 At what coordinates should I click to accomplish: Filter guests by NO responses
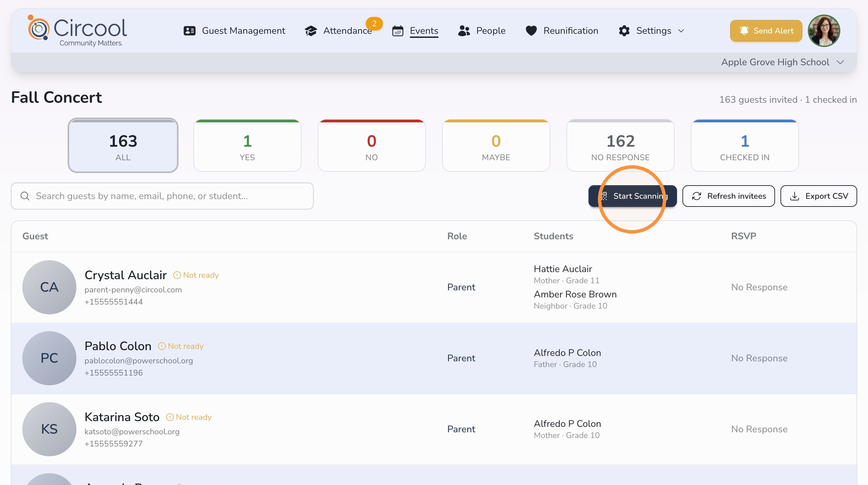point(372,145)
